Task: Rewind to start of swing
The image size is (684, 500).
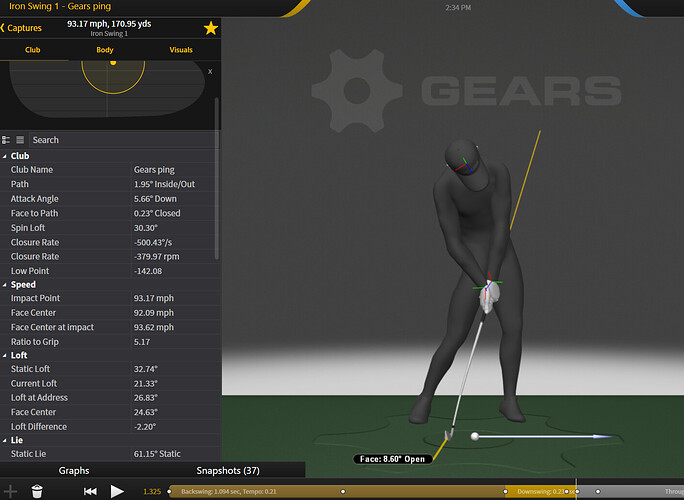Action: point(90,491)
